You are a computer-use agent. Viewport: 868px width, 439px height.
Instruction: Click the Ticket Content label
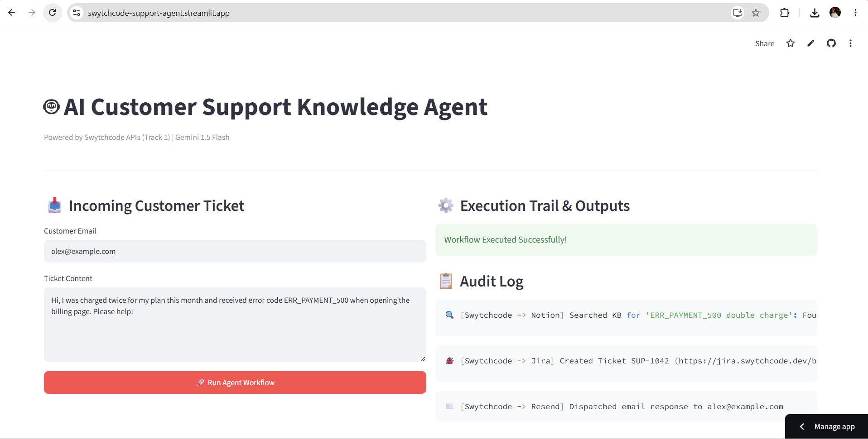click(x=68, y=278)
